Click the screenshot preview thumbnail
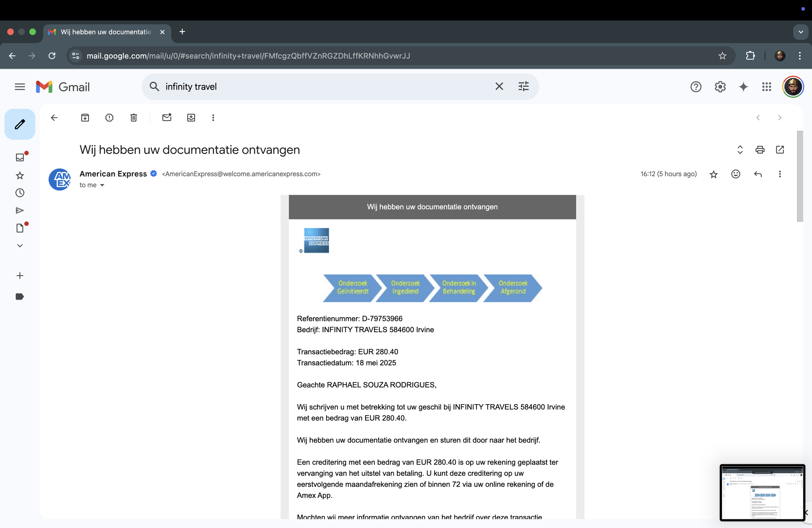This screenshot has width=812, height=528. coord(762,492)
